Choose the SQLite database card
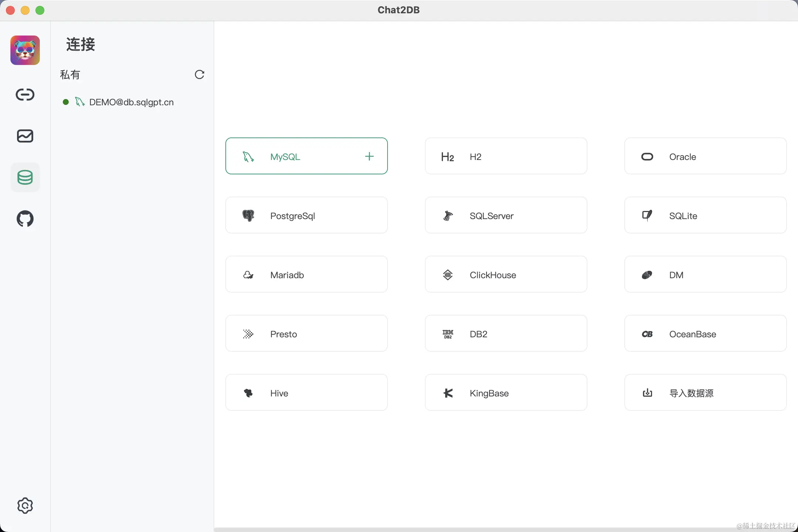 706,215
